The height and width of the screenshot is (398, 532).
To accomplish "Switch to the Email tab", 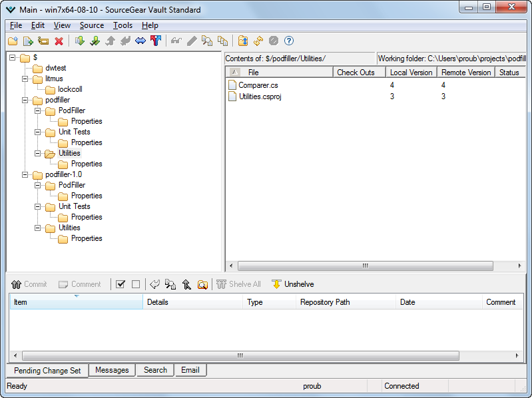I will click(x=190, y=370).
